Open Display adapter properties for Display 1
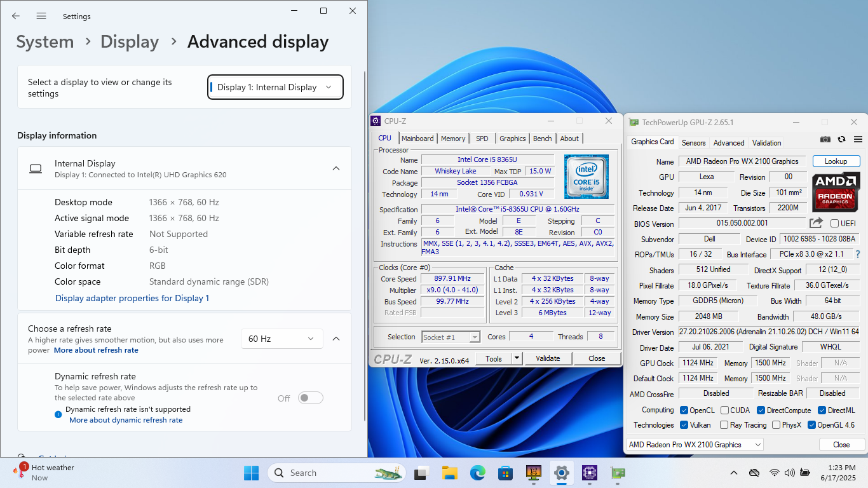Viewport: 868px width, 488px height. (132, 298)
